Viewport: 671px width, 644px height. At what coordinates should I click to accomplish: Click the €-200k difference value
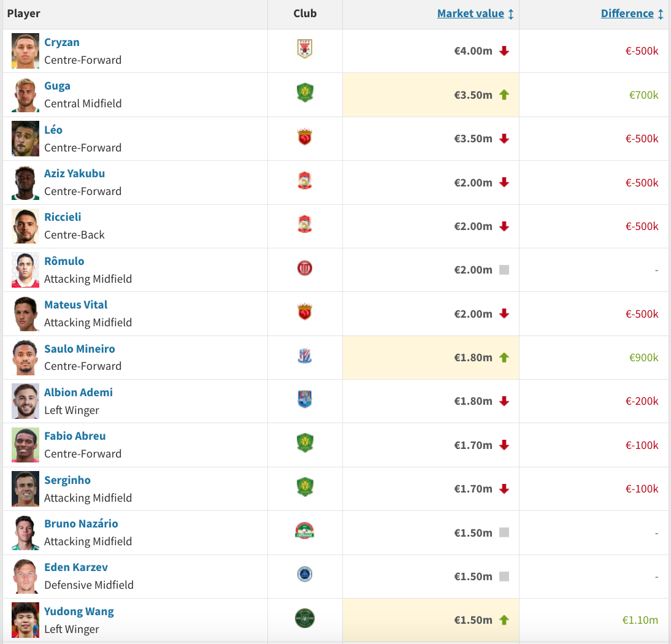(x=642, y=401)
